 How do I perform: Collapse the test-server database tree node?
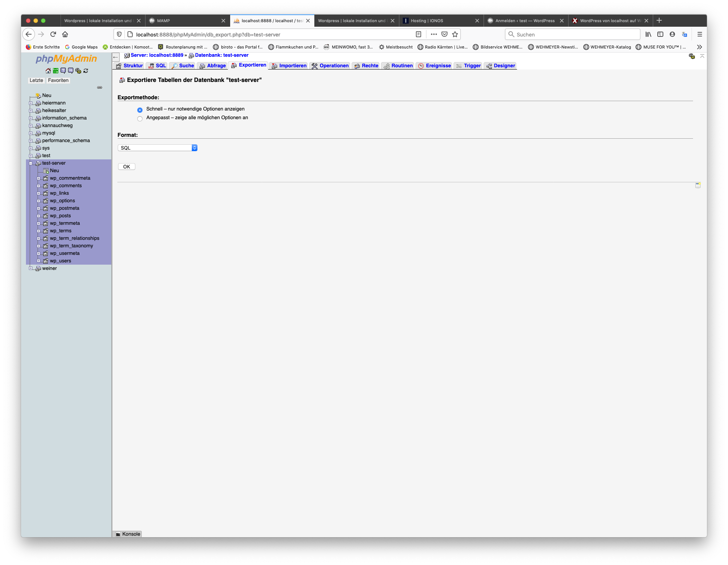coord(31,163)
